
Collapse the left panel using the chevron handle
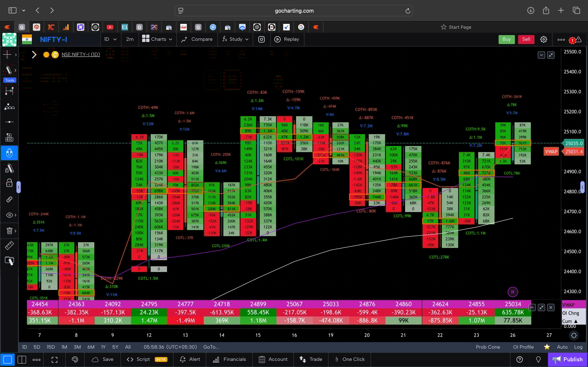[19, 187]
